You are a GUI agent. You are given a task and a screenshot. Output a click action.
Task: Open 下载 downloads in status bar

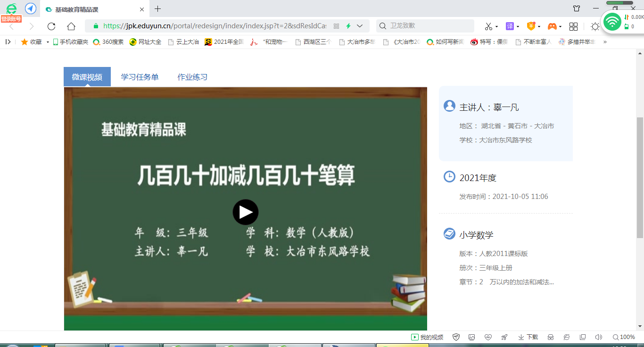(528, 337)
